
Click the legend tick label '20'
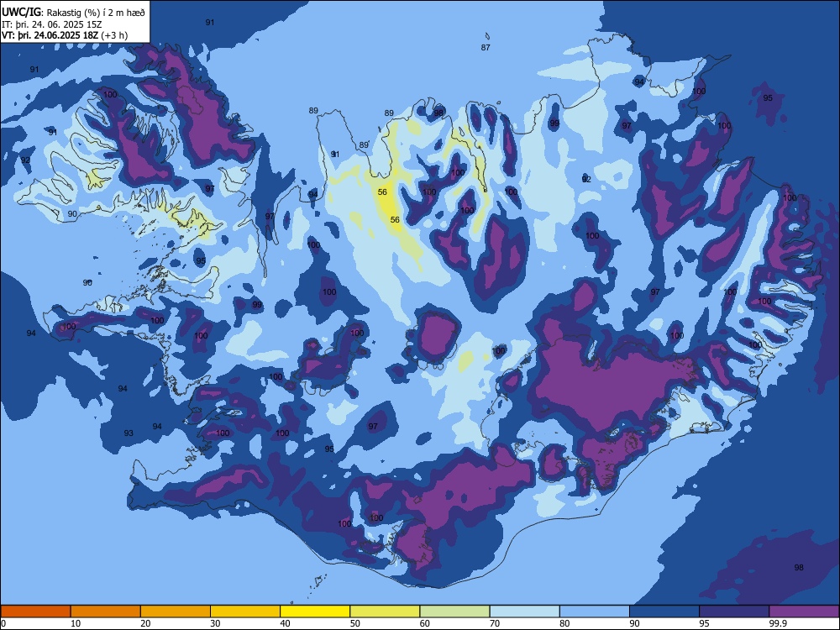click(145, 623)
